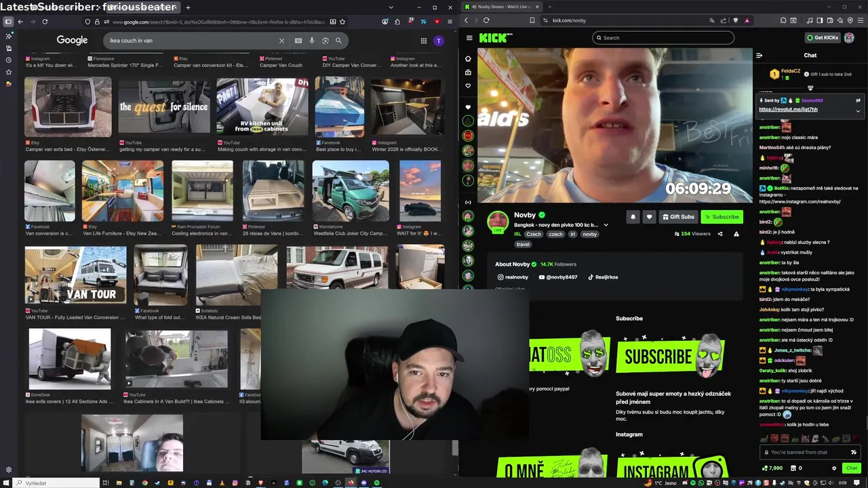Follow Novby with the heart button
Image resolution: width=868 pixels, height=488 pixels.
click(x=649, y=217)
